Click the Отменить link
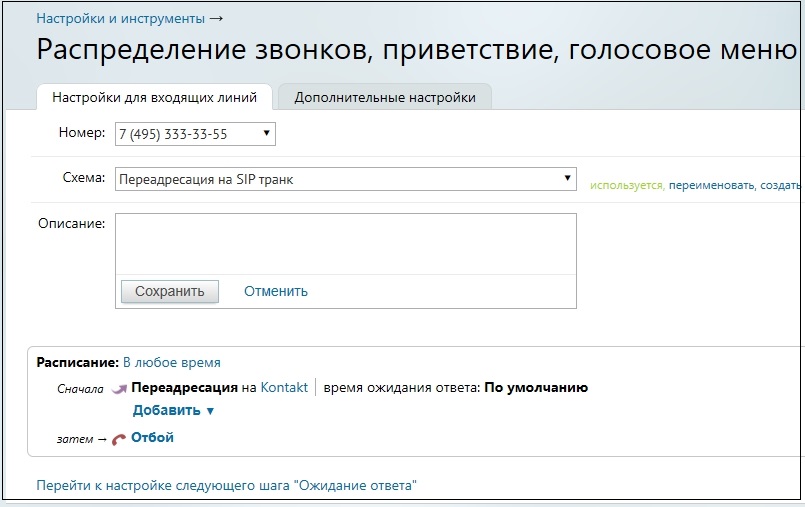805x507 pixels. [276, 291]
